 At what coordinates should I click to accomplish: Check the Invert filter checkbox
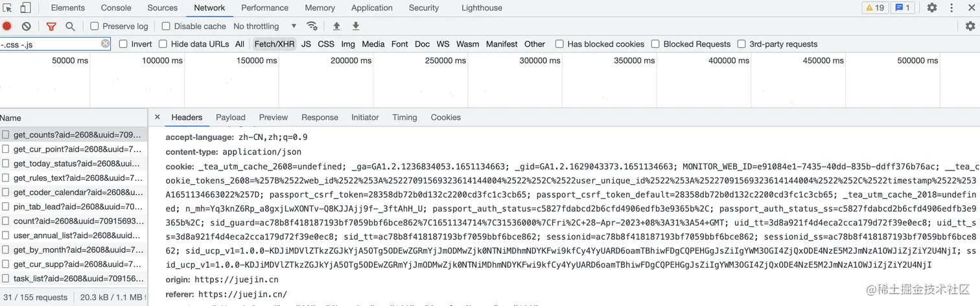click(123, 44)
